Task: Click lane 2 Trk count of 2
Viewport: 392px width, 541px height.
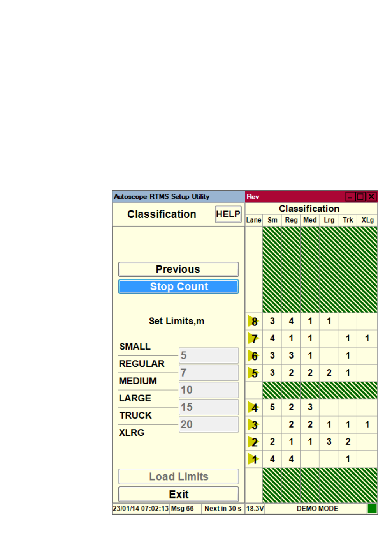Action: pyautogui.click(x=348, y=442)
